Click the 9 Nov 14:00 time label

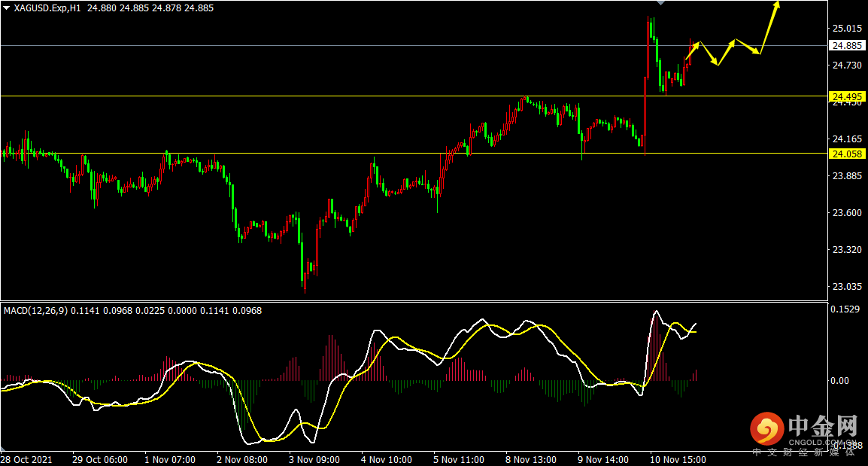tap(603, 460)
